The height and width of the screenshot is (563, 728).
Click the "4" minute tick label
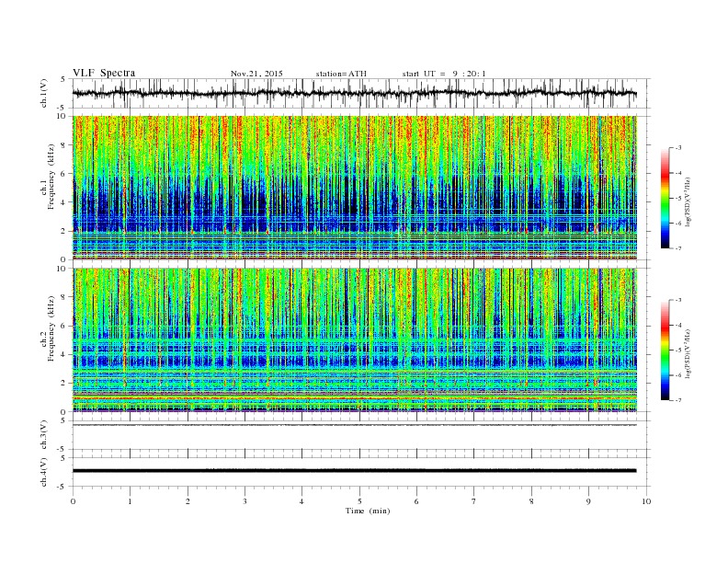(x=301, y=501)
